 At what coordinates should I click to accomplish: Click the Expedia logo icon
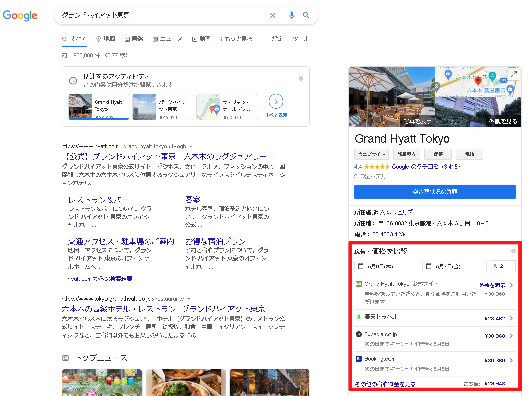[x=358, y=334]
